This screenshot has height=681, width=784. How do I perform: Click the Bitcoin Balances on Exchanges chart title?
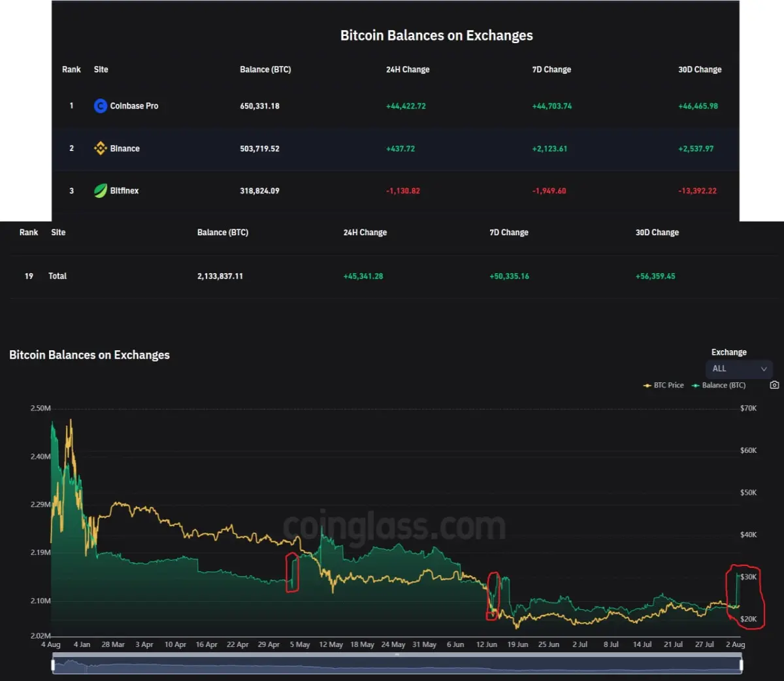point(90,355)
